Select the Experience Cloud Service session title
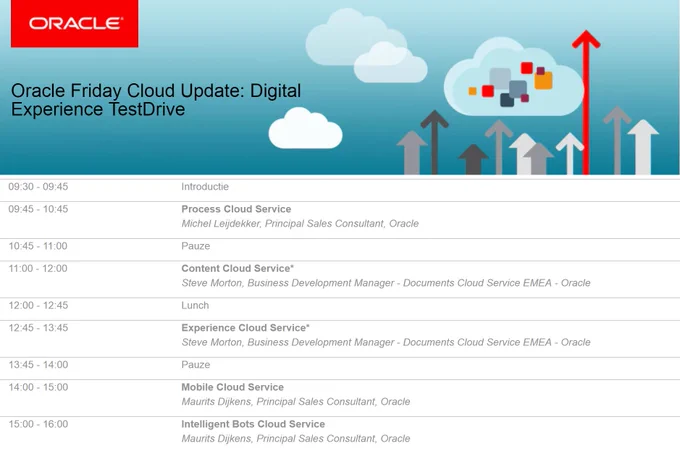680x451 pixels. [x=245, y=328]
